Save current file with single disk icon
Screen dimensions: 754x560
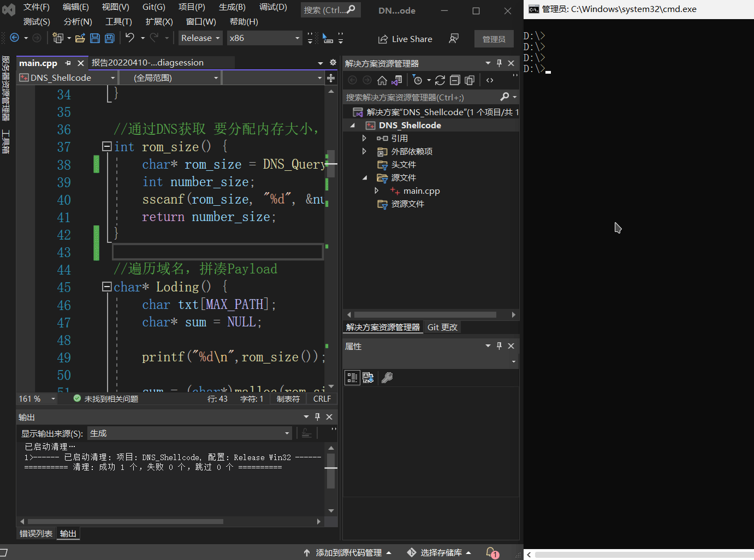(95, 38)
